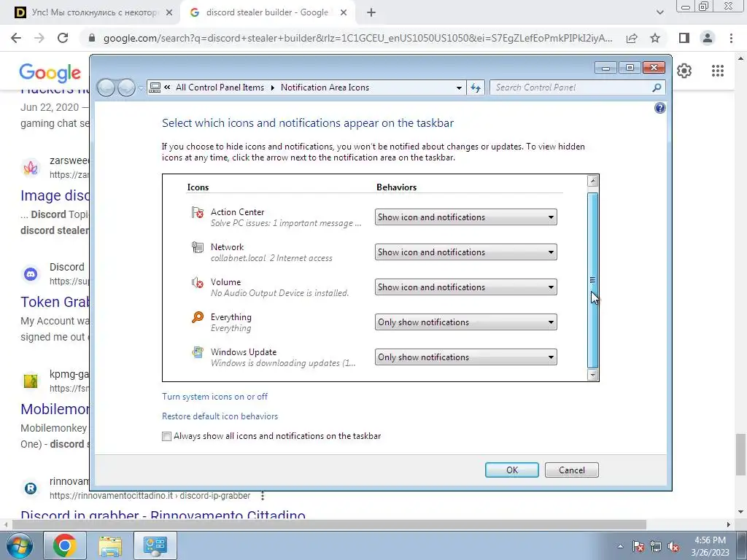Screen dimensions: 747x560
Task: Click Chrome's back navigation arrow
Action: [16, 38]
